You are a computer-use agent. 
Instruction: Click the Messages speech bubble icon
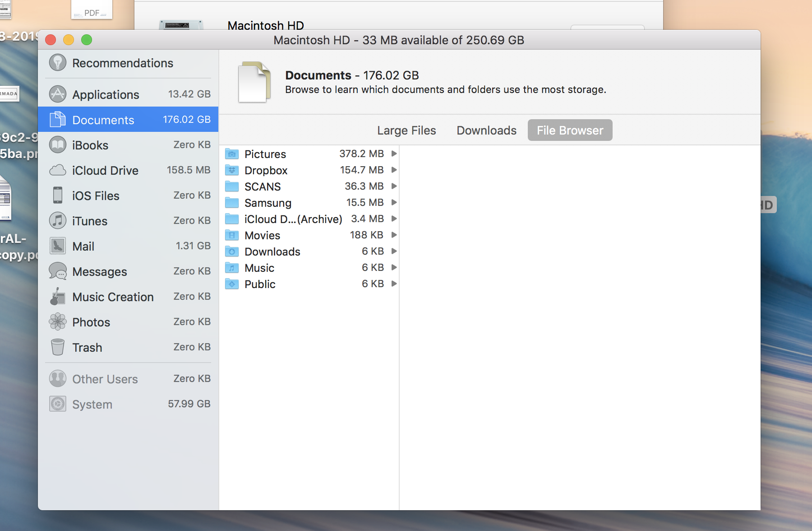[58, 271]
